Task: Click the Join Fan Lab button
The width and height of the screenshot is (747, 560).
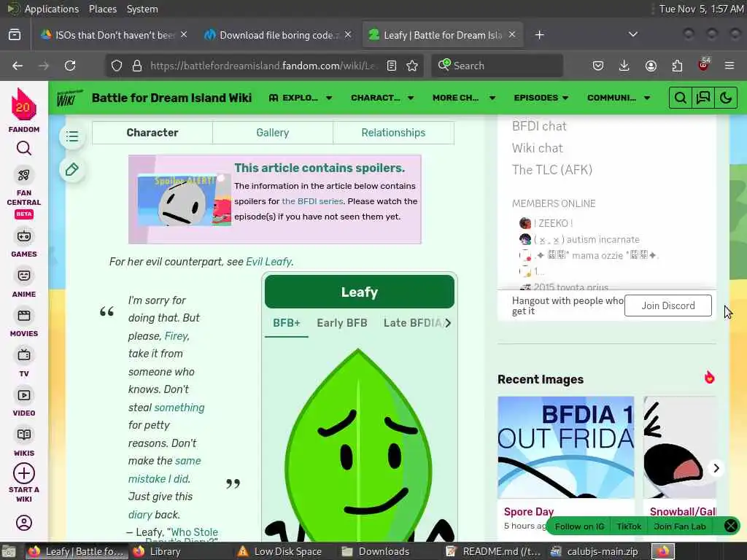Action: click(680, 526)
